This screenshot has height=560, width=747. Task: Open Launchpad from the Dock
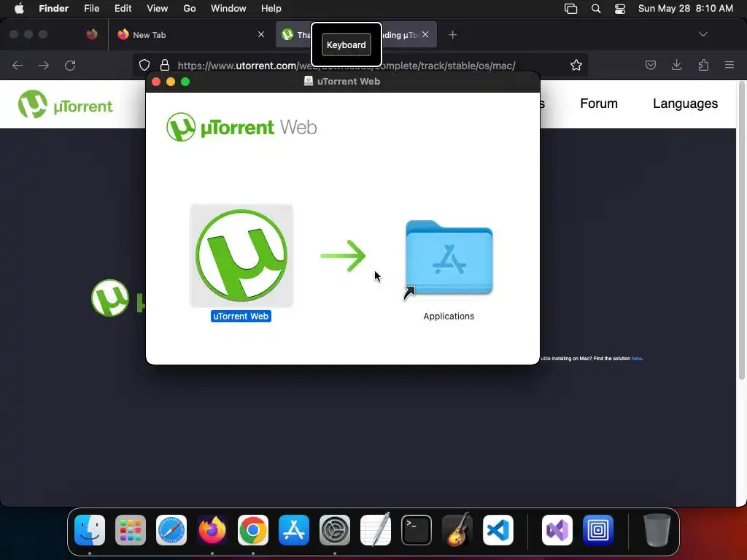(131, 530)
